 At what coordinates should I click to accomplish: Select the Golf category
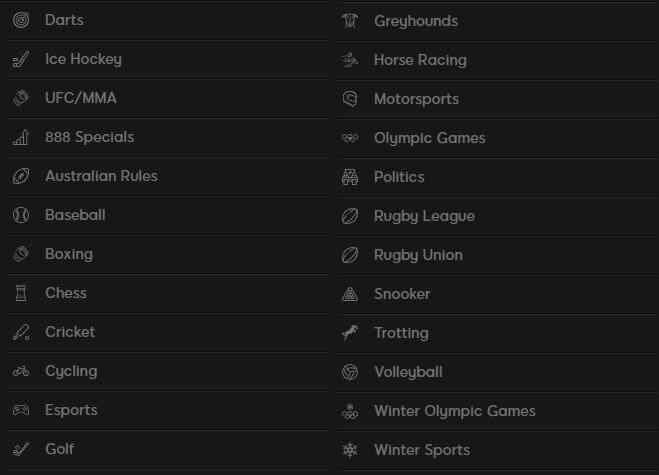168,449
